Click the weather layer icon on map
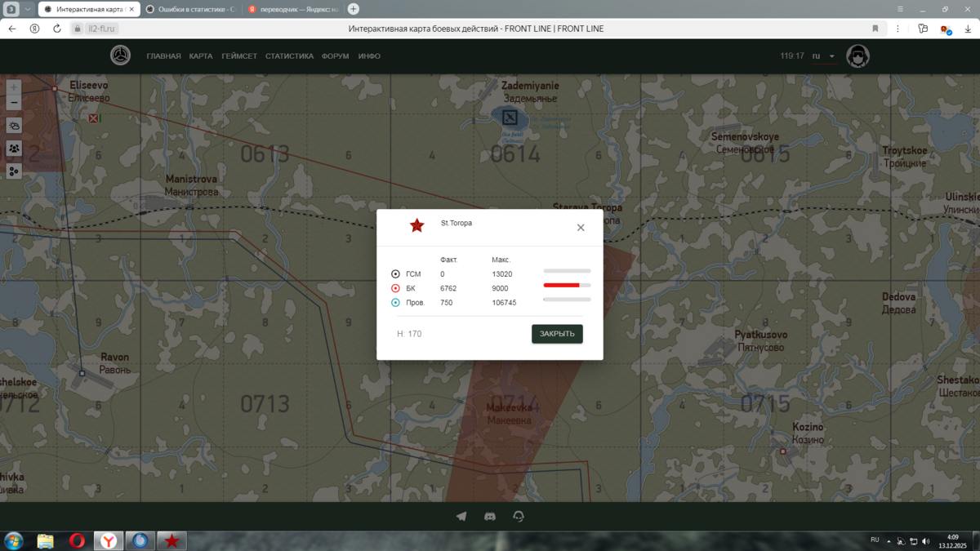 click(14, 126)
